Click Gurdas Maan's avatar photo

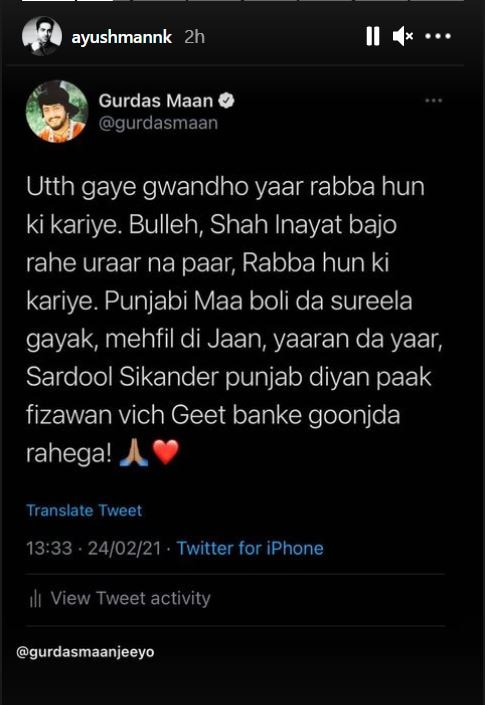tap(57, 111)
